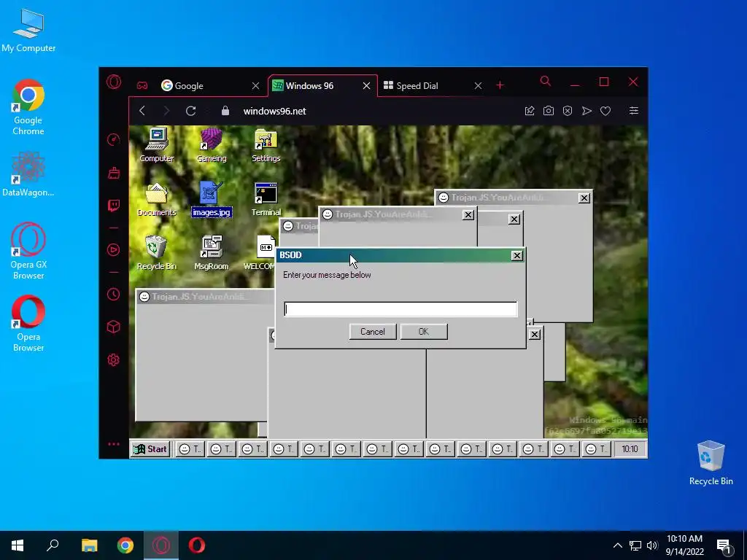Screen dimensions: 747x560
Task: Open a new tab with the plus button
Action: click(500, 86)
